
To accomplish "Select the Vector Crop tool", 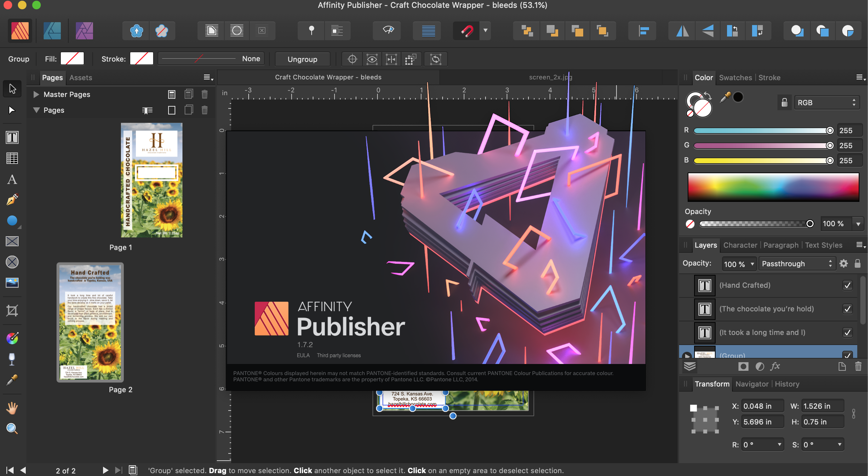I will [x=12, y=310].
